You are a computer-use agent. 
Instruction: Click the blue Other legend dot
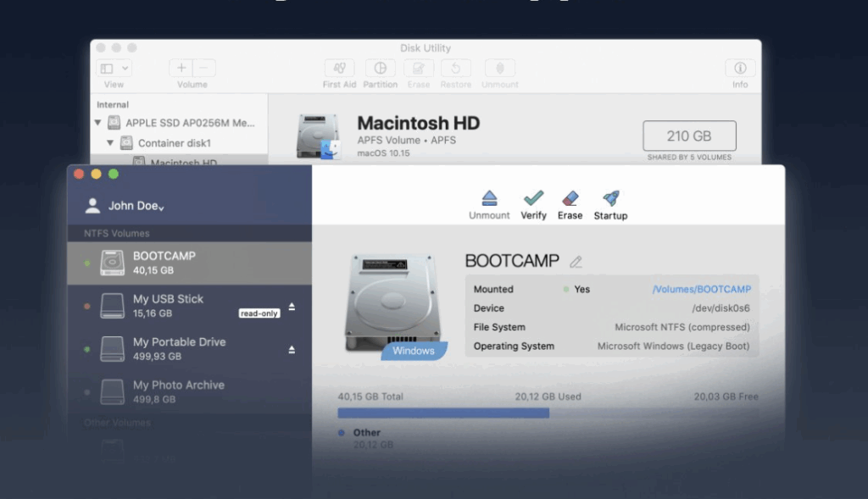click(x=342, y=433)
